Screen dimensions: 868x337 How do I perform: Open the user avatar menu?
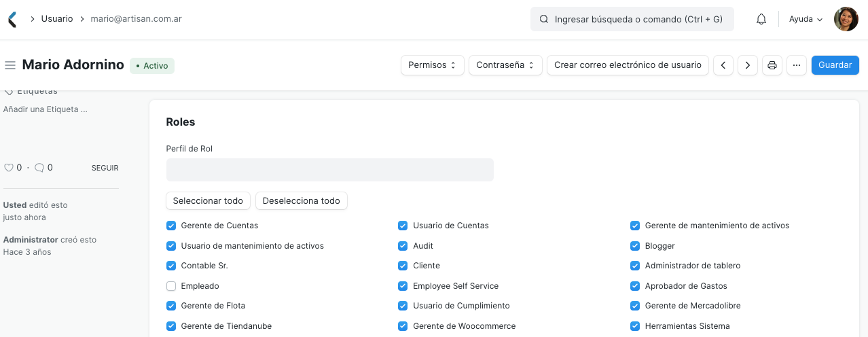click(846, 19)
